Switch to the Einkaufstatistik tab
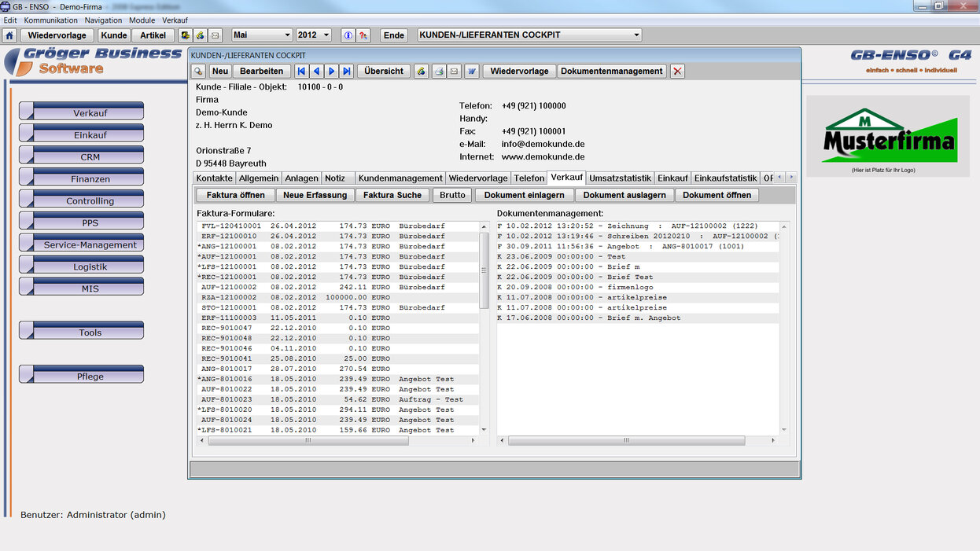The image size is (980, 551). [x=725, y=178]
